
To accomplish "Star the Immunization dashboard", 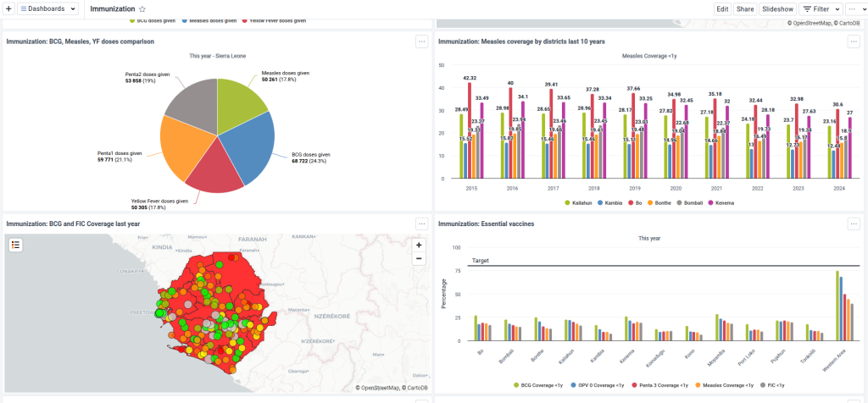I will [142, 8].
